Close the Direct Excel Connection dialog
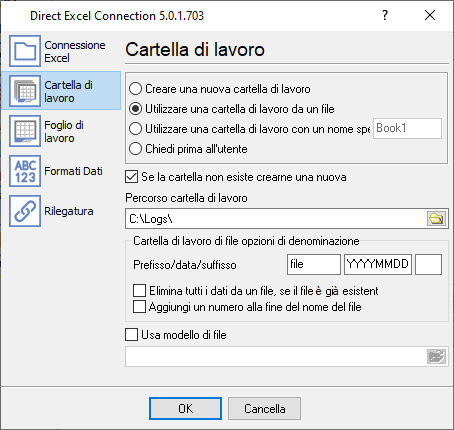 pos(430,15)
